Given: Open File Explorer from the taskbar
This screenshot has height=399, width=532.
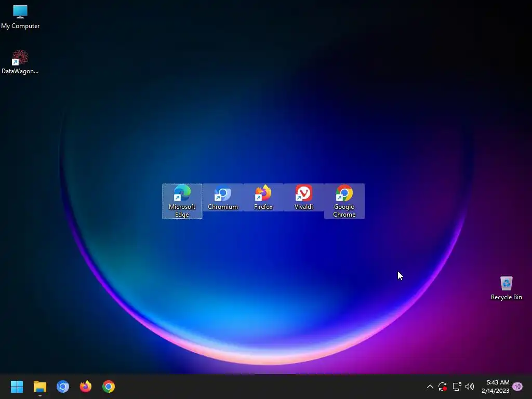Looking at the screenshot, I should point(39,387).
